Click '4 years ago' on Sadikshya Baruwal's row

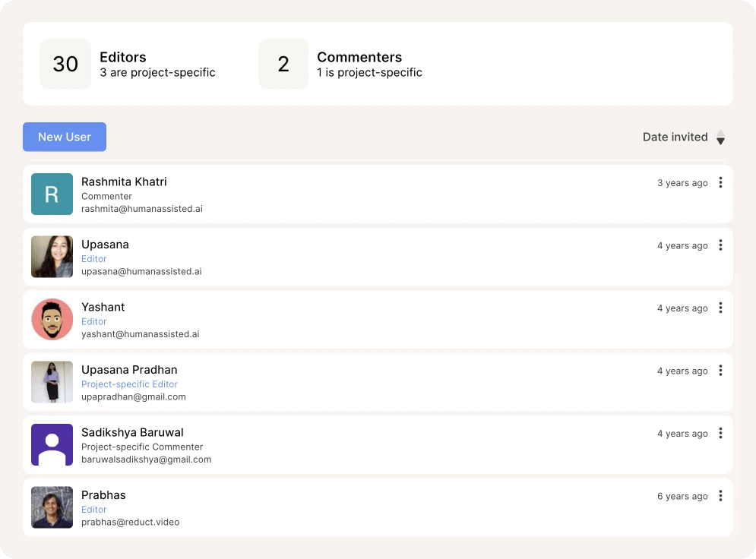pos(682,433)
